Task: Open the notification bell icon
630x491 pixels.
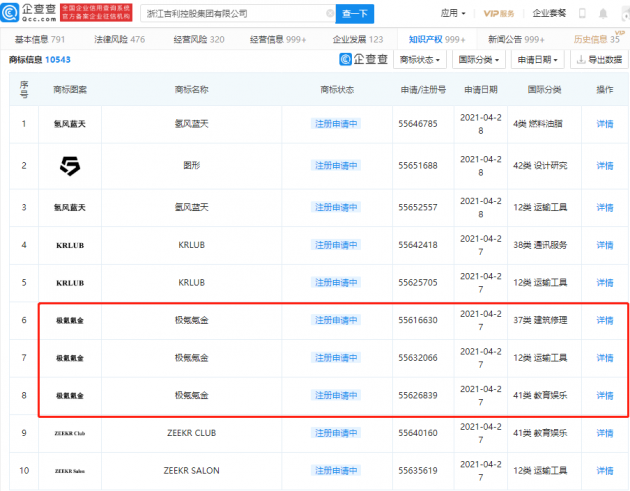Action: point(603,14)
